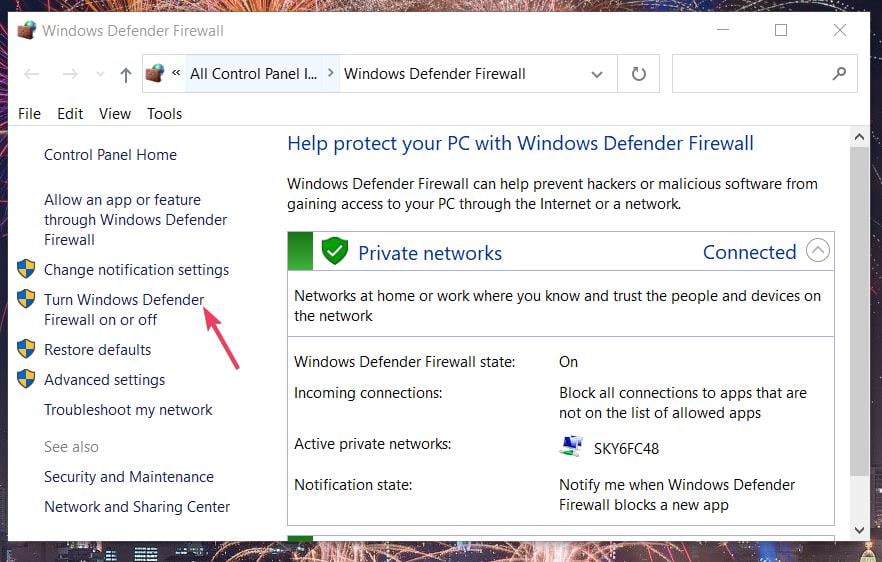Click the Back navigation arrow
The height and width of the screenshot is (562, 882).
[x=32, y=74]
